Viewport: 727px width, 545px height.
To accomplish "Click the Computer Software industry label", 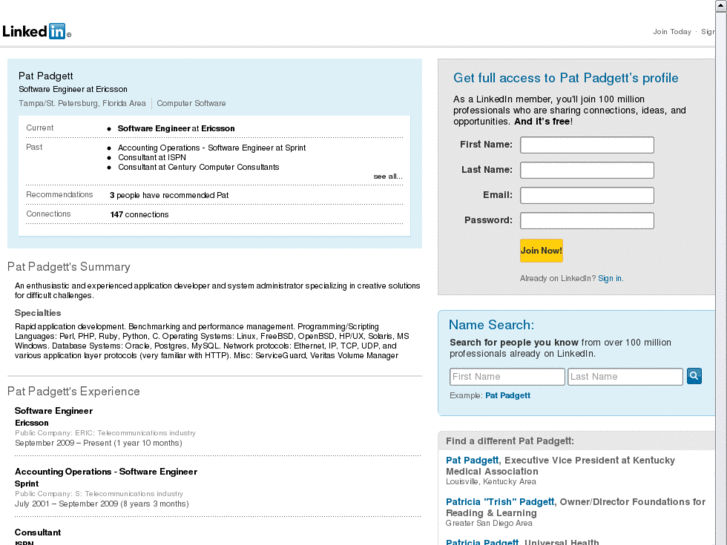I will pos(191,103).
